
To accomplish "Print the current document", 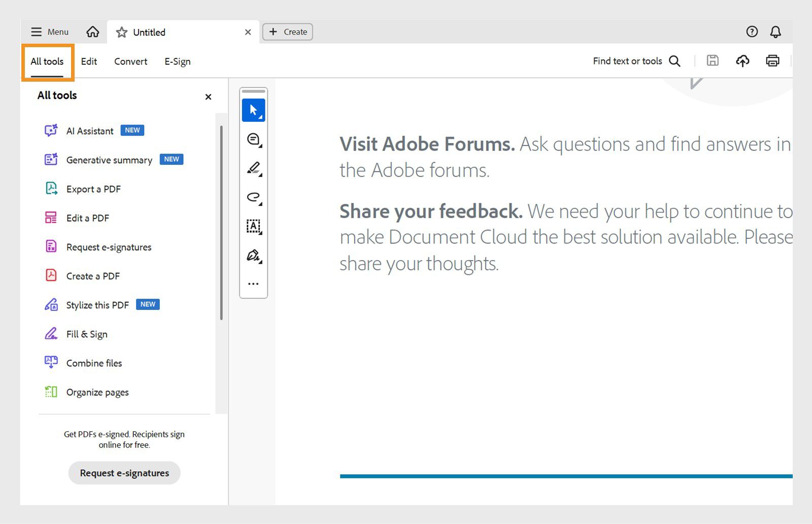I will [x=772, y=61].
